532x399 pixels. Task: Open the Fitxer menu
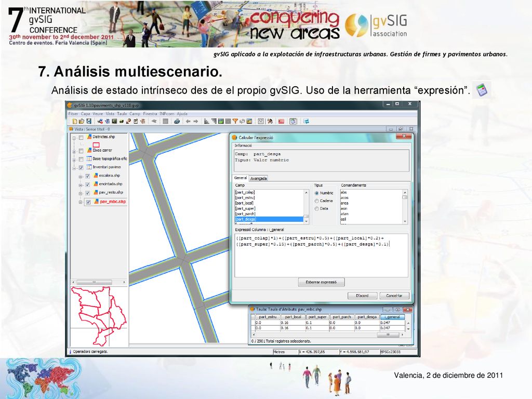[x=73, y=114]
